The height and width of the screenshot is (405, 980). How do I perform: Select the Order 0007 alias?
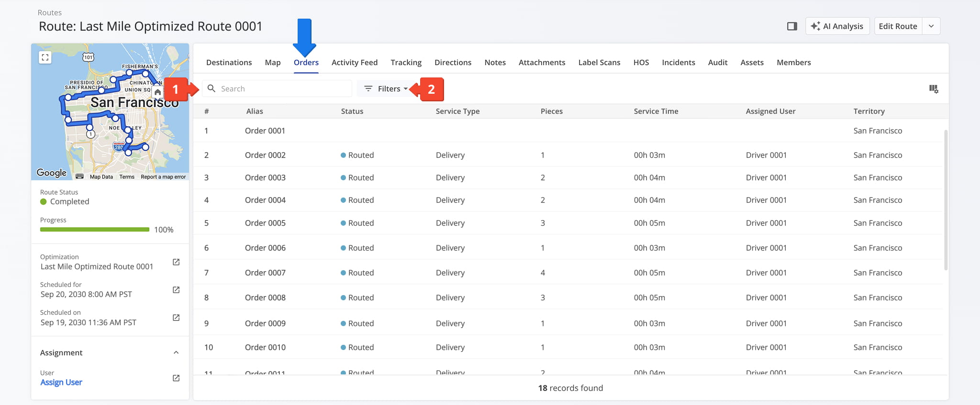pos(265,273)
